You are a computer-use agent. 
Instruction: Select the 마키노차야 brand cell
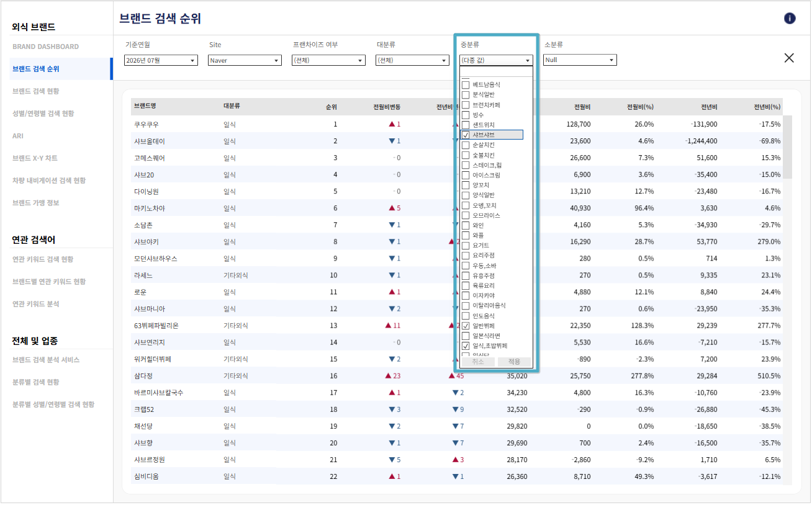(x=150, y=208)
